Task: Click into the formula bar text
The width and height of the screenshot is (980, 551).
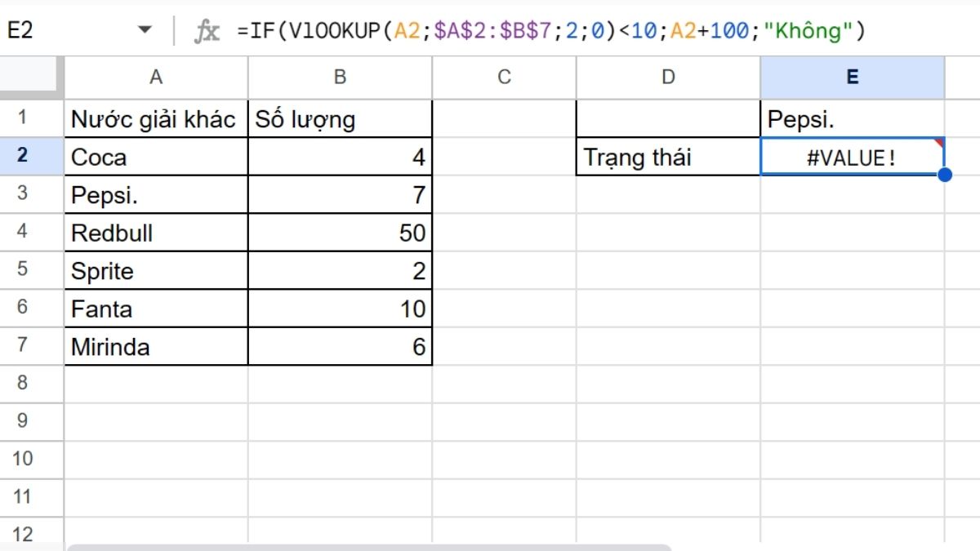Action: coord(551,31)
